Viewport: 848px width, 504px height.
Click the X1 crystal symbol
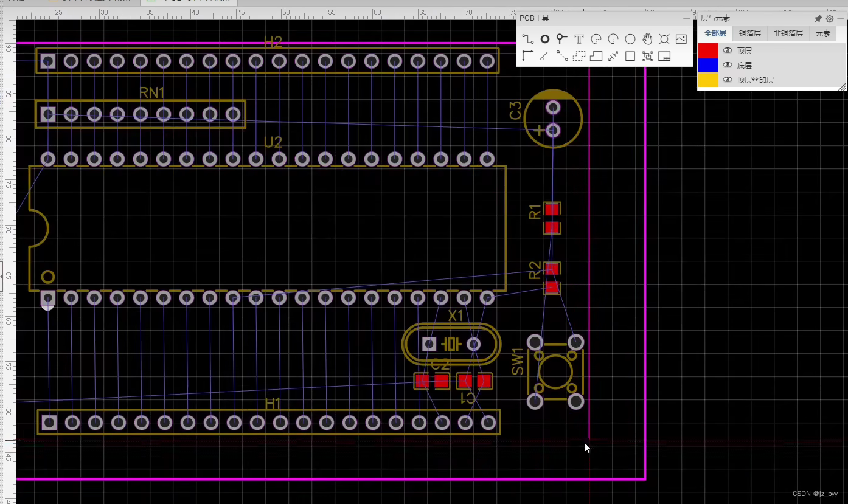[451, 344]
